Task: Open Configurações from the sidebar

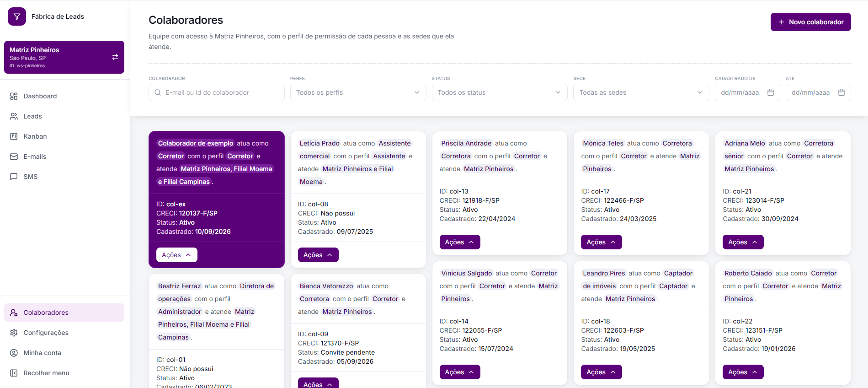Action: (64, 333)
